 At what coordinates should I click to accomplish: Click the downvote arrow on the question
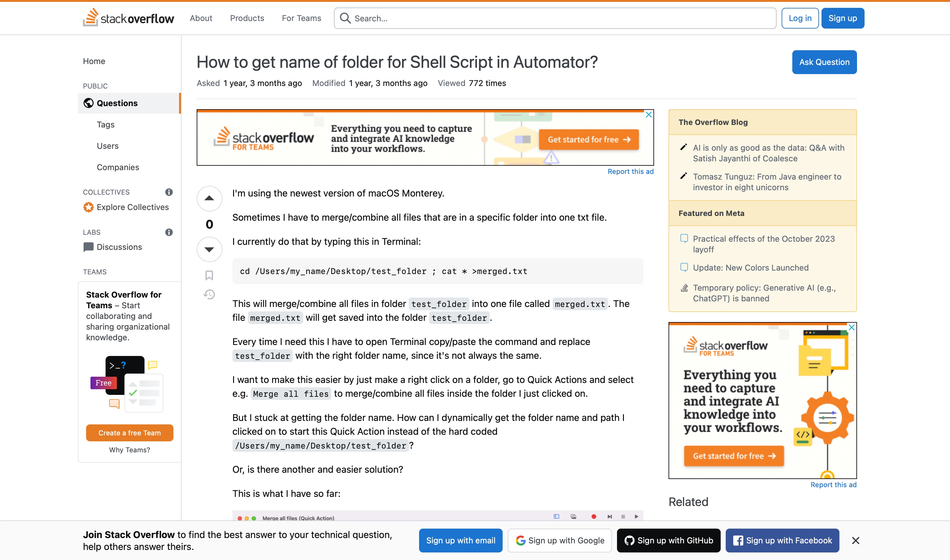point(209,250)
